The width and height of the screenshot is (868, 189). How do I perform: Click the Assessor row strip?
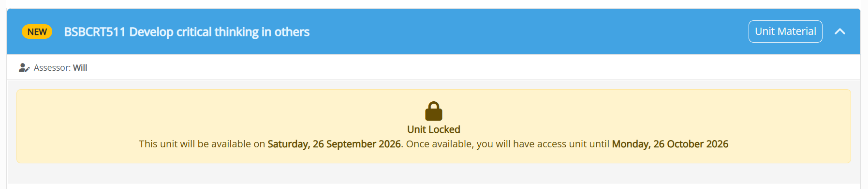pyautogui.click(x=434, y=67)
